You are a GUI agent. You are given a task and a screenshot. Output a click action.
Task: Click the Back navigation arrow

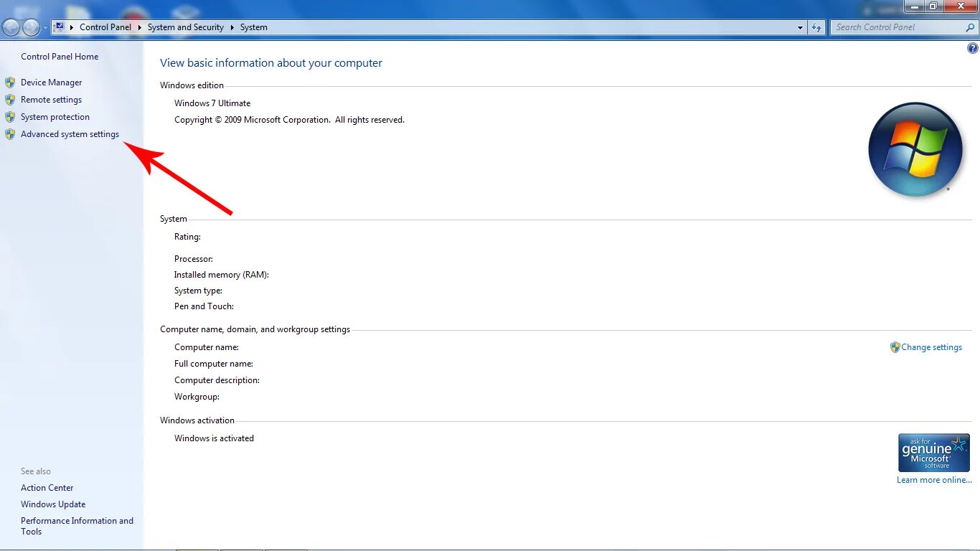pos(11,27)
